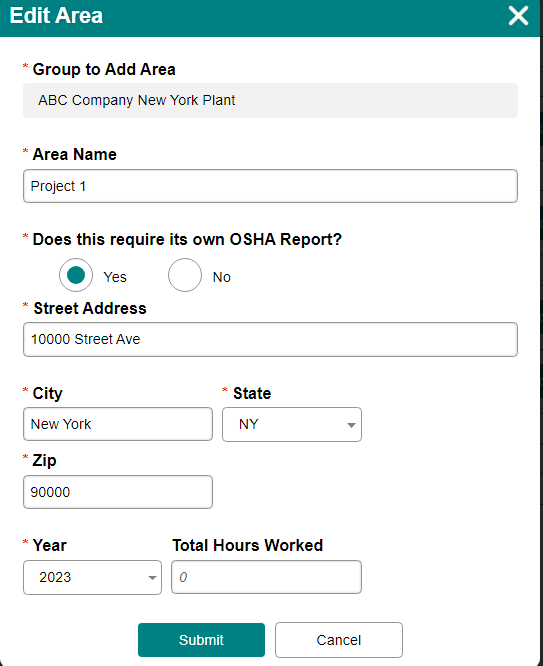Select the City field containing New York
The height and width of the screenshot is (666, 543).
click(118, 424)
